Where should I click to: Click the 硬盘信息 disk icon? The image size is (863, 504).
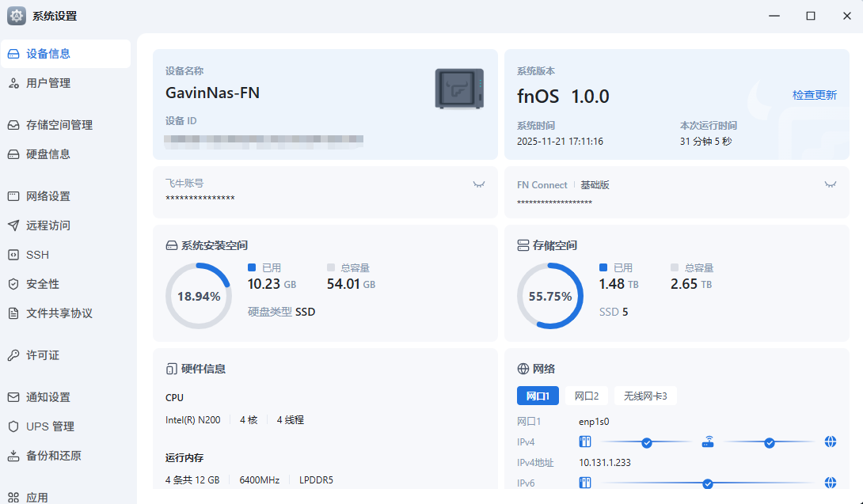coord(13,154)
